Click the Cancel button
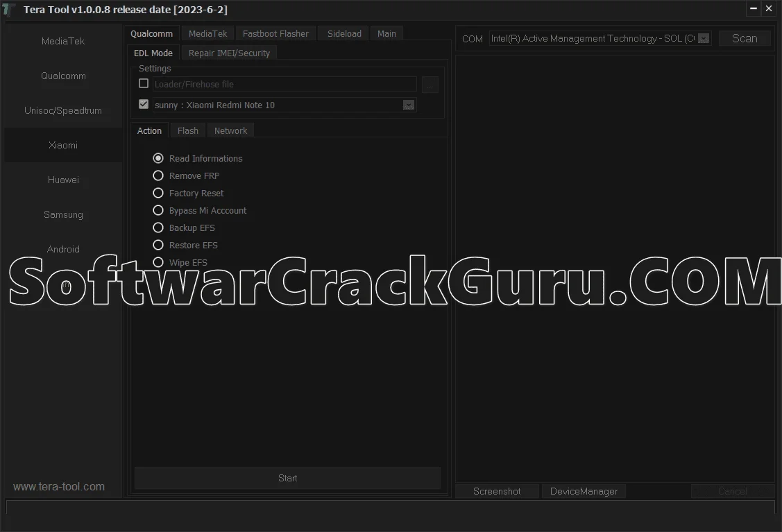This screenshot has height=532, width=782. (732, 491)
